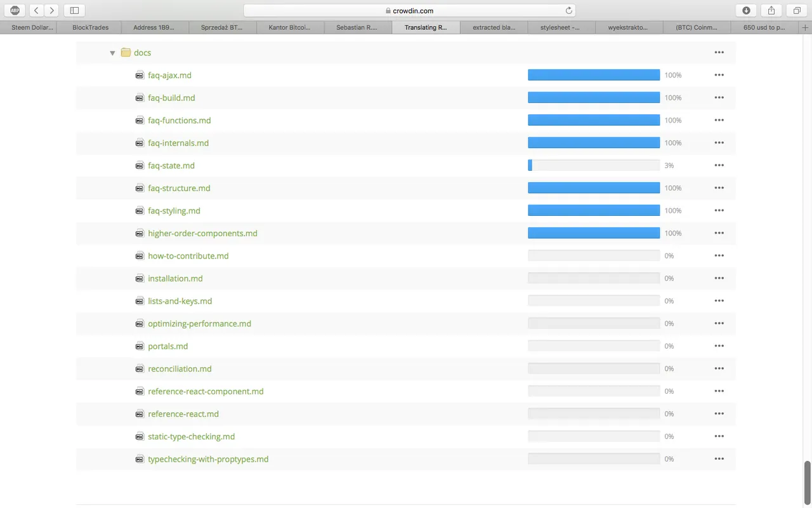Open options menu for typechecking-with-proptypes.md row
Screen dimensions: 812x508
(719, 458)
